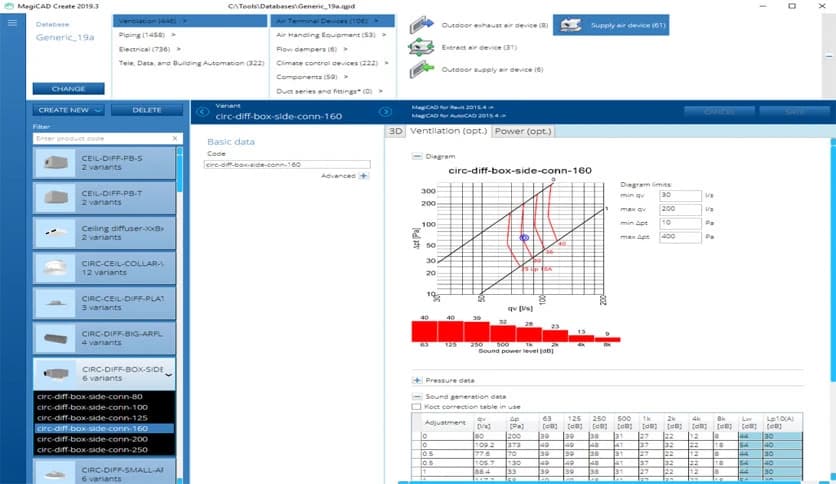Click the Outdoor exhaust air device icon
This screenshot has width=836, height=484.
pos(422,25)
